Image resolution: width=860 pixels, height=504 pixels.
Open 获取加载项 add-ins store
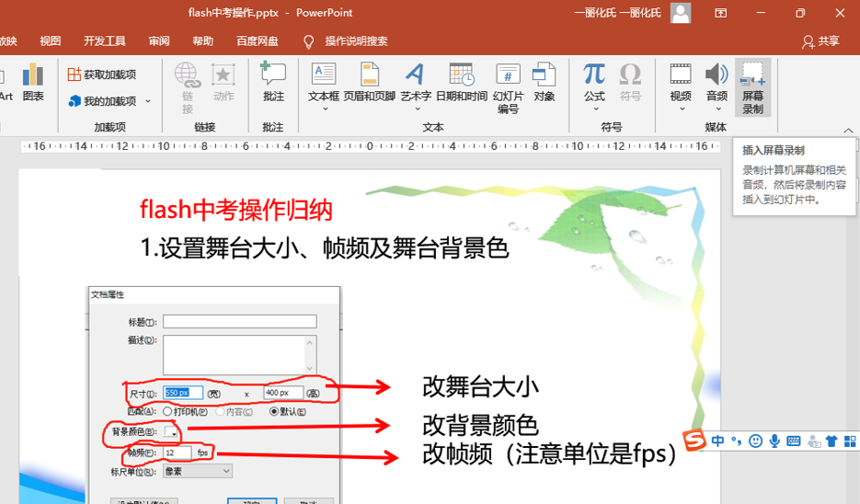coord(102,74)
